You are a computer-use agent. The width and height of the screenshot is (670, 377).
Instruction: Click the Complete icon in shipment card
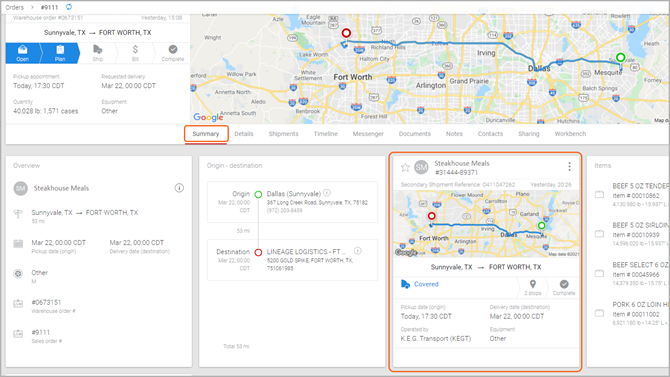(x=564, y=284)
